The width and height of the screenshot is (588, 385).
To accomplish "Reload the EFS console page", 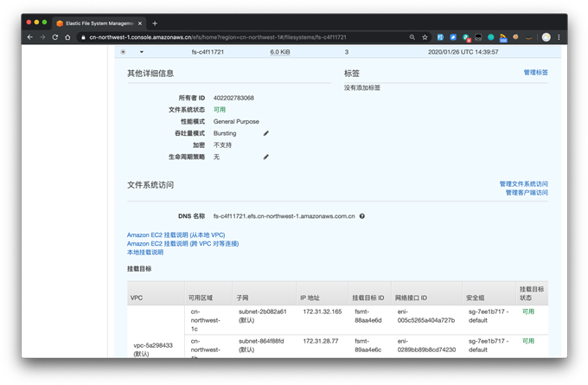I will 55,37.
